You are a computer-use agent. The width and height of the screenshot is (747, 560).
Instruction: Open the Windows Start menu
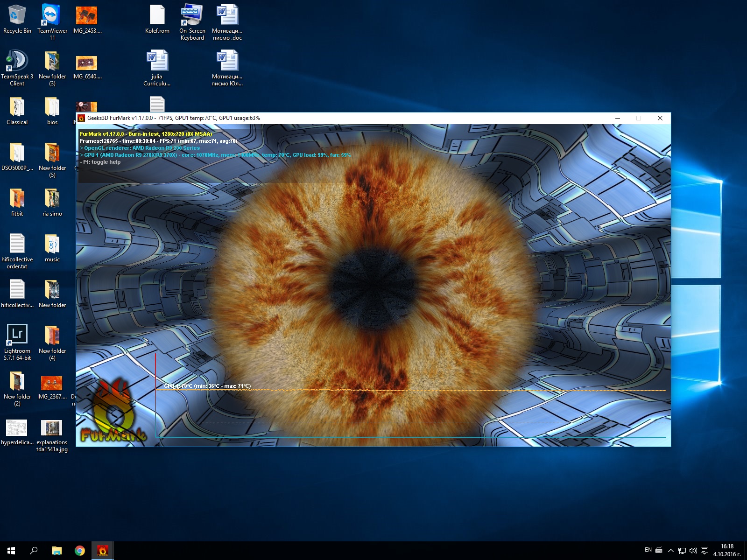click(11, 551)
